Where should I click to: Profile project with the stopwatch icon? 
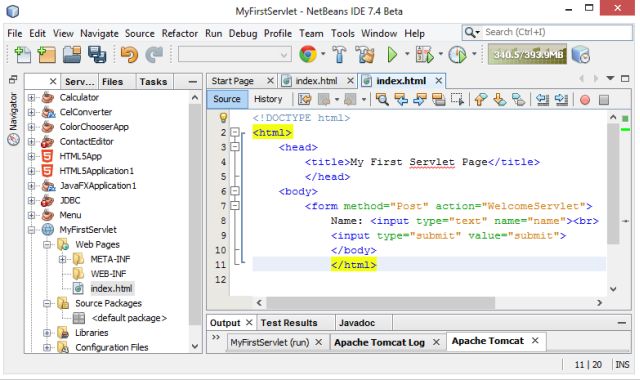pos(457,54)
